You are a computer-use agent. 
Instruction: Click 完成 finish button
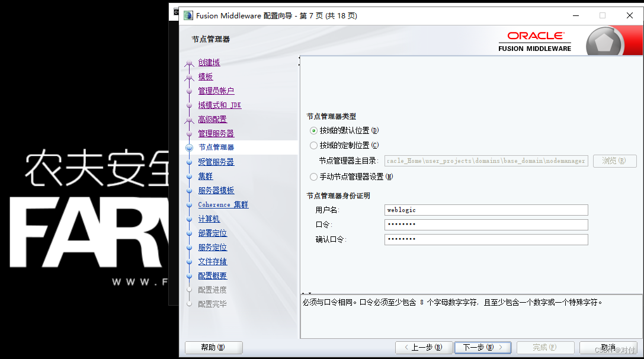tap(546, 348)
